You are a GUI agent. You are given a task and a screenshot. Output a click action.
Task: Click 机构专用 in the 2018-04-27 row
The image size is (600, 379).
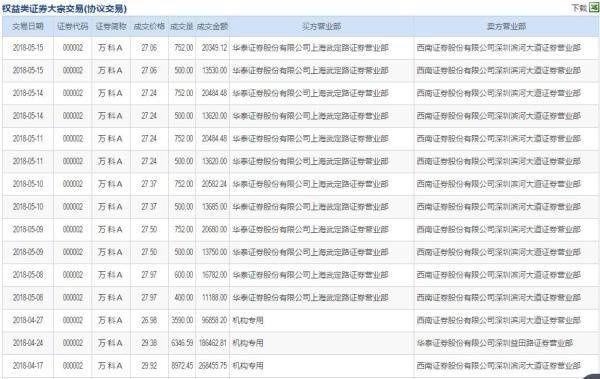(248, 320)
